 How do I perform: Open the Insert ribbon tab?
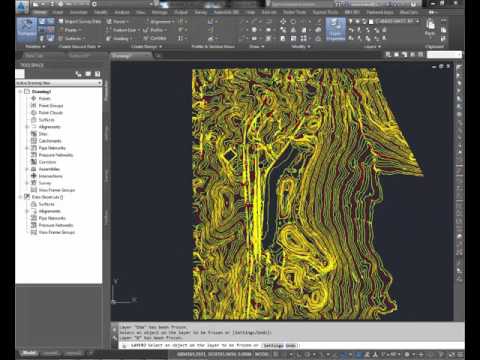tap(58, 12)
